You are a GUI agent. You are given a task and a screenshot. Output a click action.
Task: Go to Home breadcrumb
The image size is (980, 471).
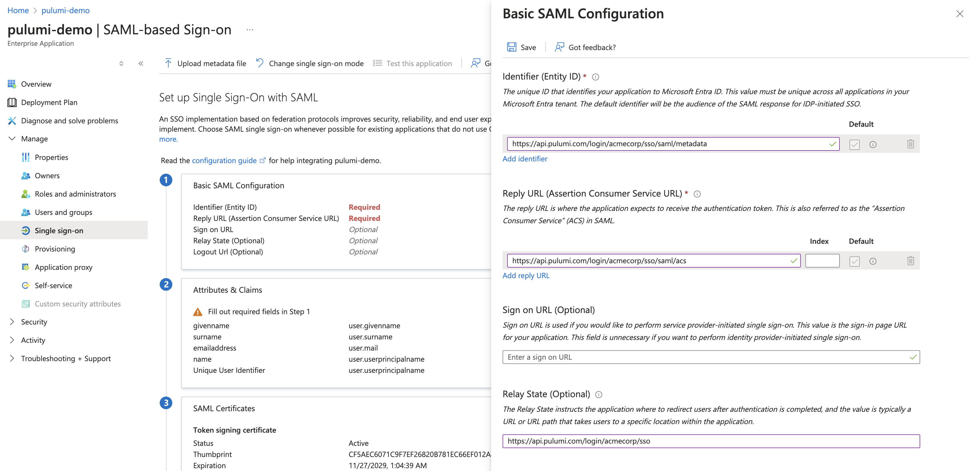pos(18,10)
